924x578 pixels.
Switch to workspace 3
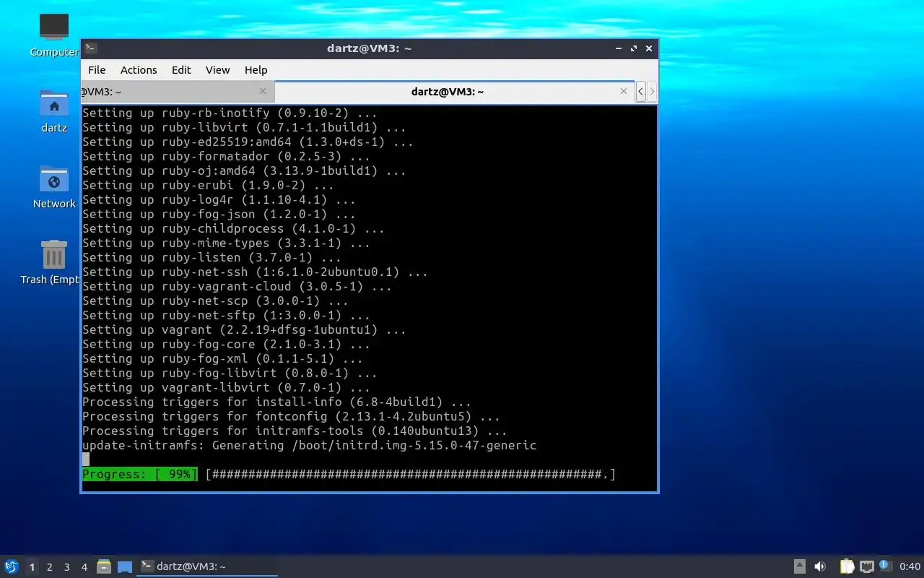tap(66, 567)
